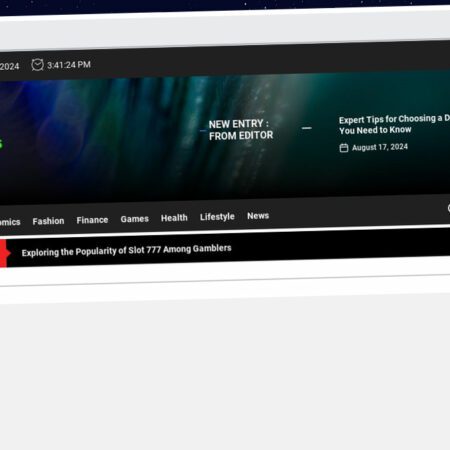Go to the Games section

135,219
